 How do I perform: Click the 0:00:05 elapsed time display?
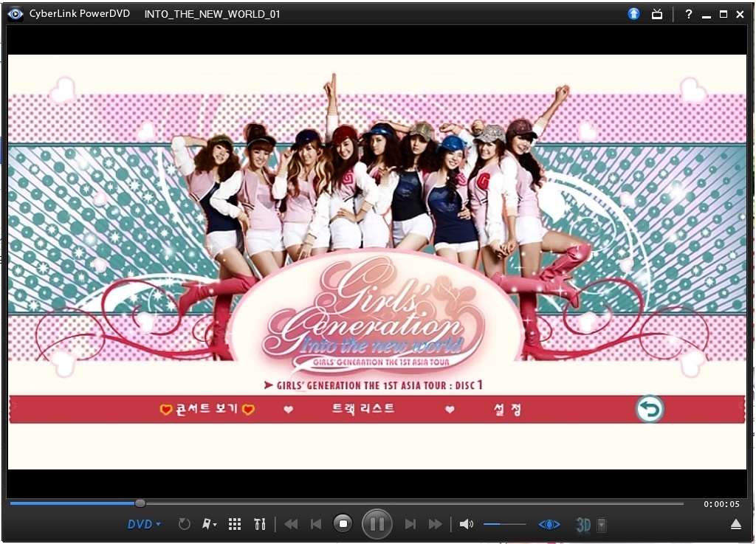pyautogui.click(x=721, y=504)
